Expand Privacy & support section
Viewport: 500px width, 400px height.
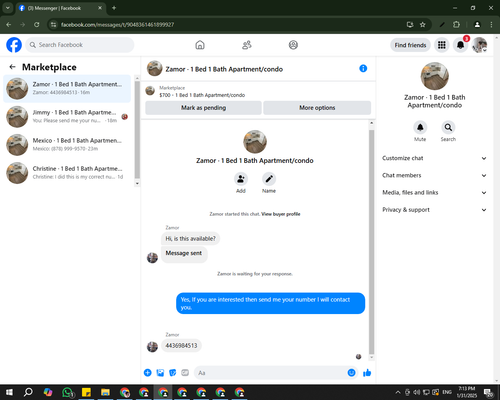tap(434, 210)
